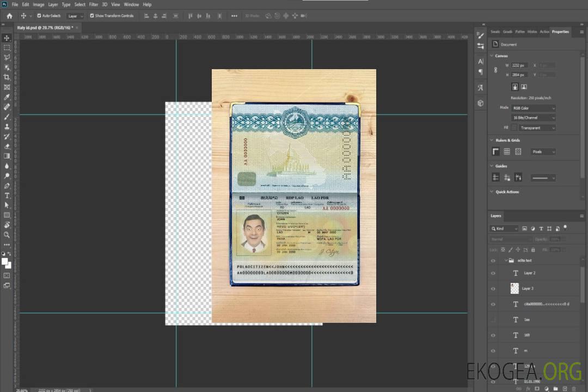Open the Character panel icon
588x392 pixels.
(x=480, y=62)
